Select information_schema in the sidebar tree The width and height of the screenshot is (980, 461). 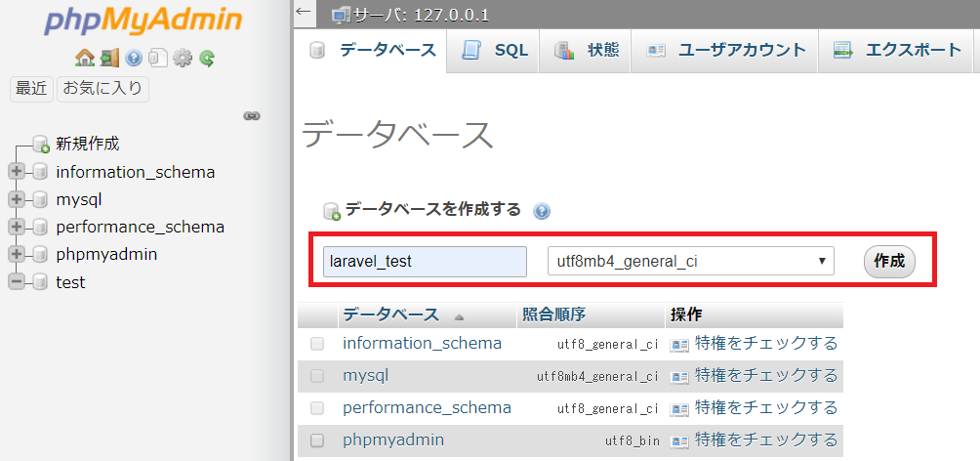[x=136, y=172]
